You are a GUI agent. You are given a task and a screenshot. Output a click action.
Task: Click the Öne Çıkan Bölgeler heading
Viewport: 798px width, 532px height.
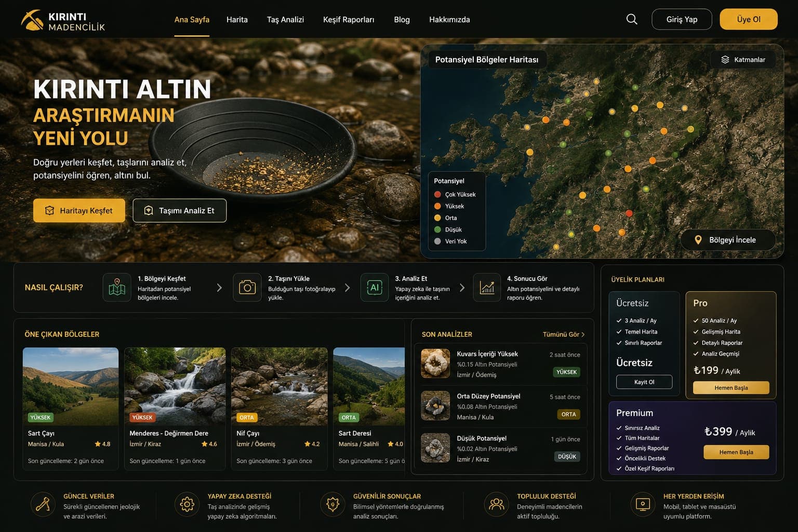tap(62, 335)
